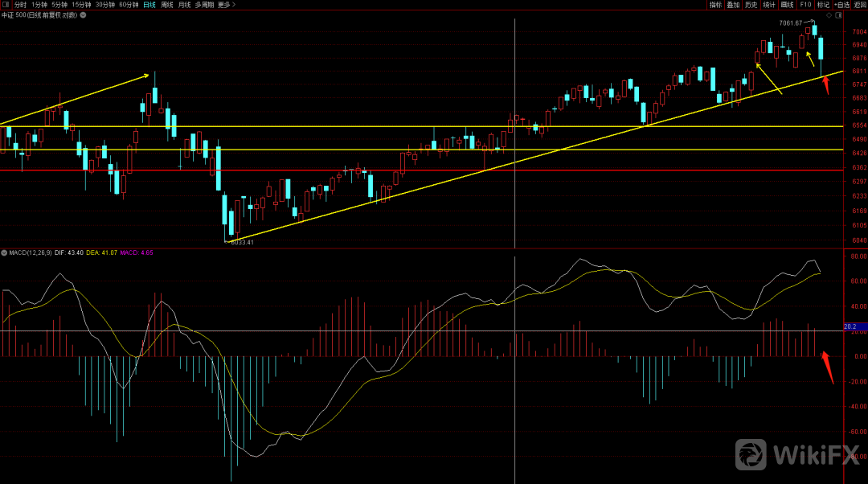The image size is (868, 484).
Task: Open the F10 company info
Action: pos(805,5)
